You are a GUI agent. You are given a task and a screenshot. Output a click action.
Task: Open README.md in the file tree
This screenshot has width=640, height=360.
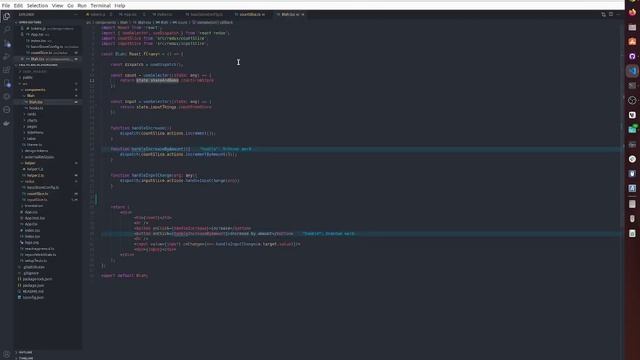[x=33, y=291]
